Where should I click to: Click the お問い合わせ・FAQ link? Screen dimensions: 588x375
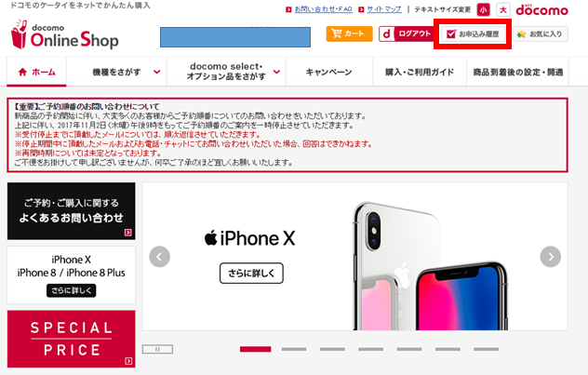point(323,9)
